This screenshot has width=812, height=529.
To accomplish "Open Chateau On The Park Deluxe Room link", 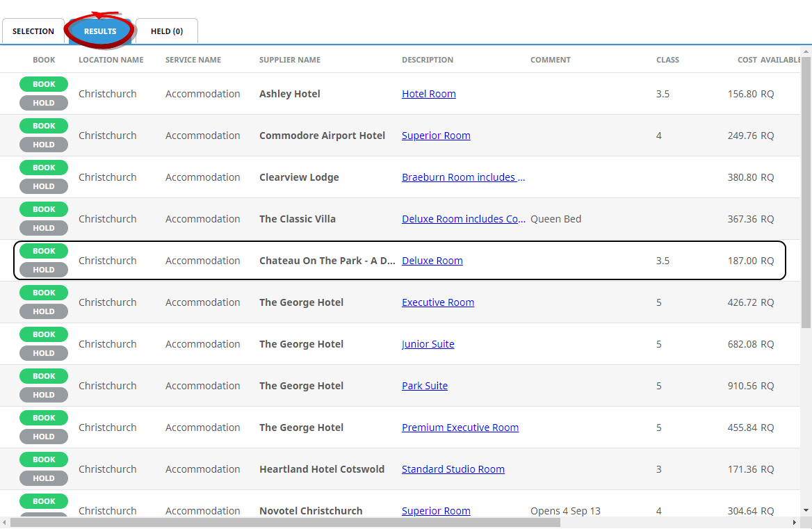I will [432, 261].
